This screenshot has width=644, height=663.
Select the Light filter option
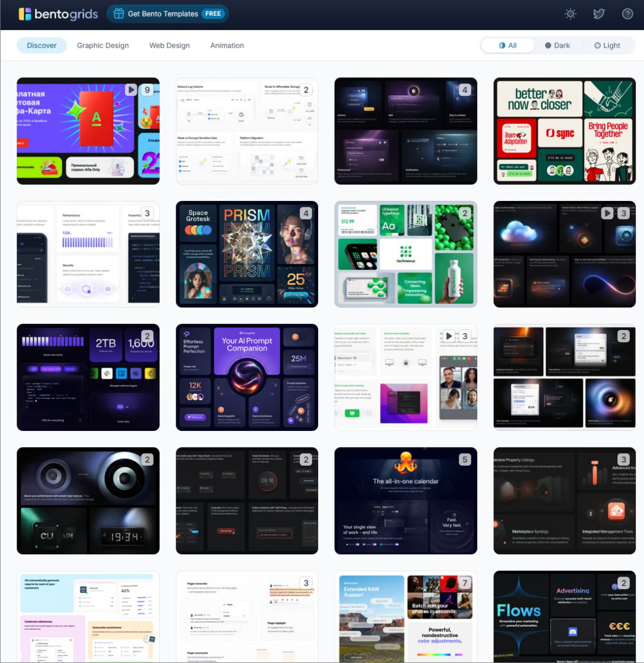pos(607,46)
